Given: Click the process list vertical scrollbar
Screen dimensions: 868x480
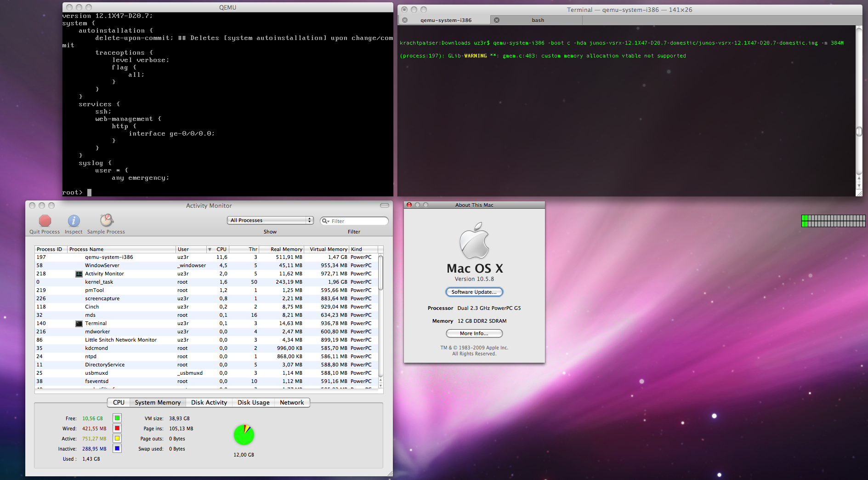Looking at the screenshot, I should click(380, 273).
